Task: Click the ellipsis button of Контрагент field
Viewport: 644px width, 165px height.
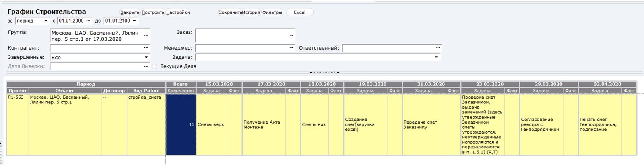Action: point(146,48)
